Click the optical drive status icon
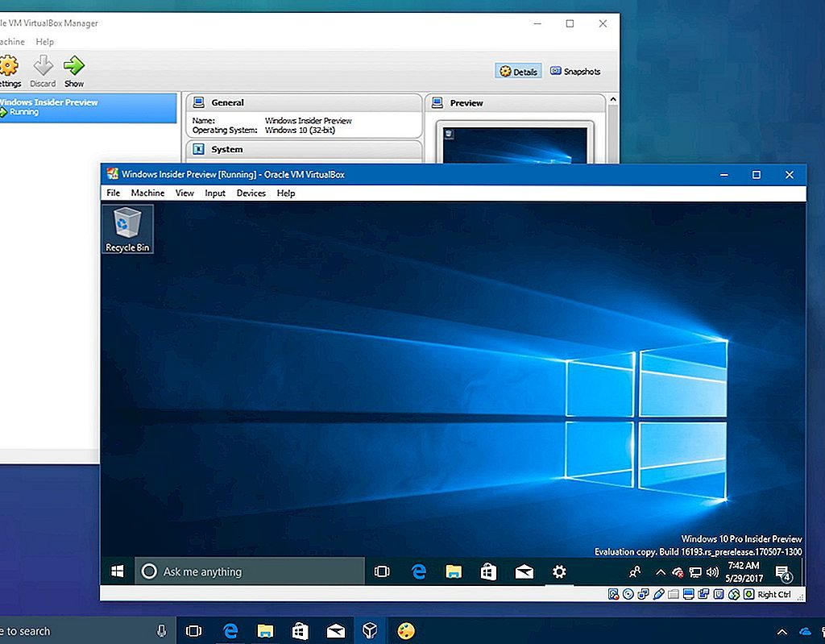The height and width of the screenshot is (644, 825). [628, 594]
